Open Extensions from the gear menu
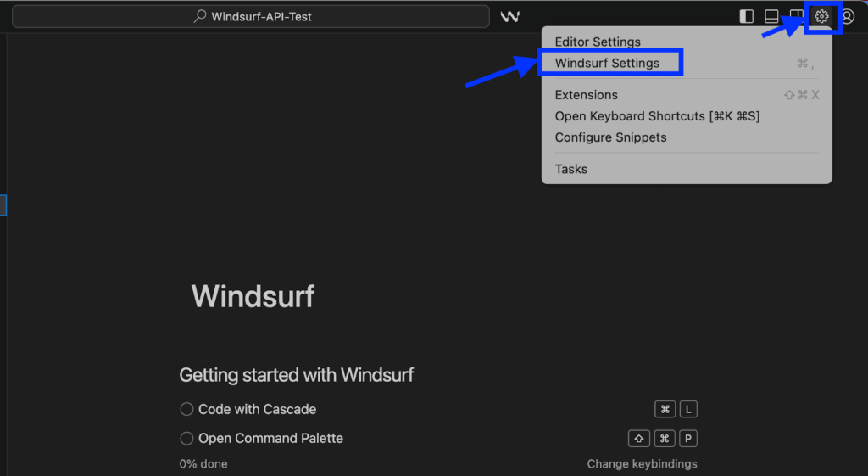 click(587, 95)
